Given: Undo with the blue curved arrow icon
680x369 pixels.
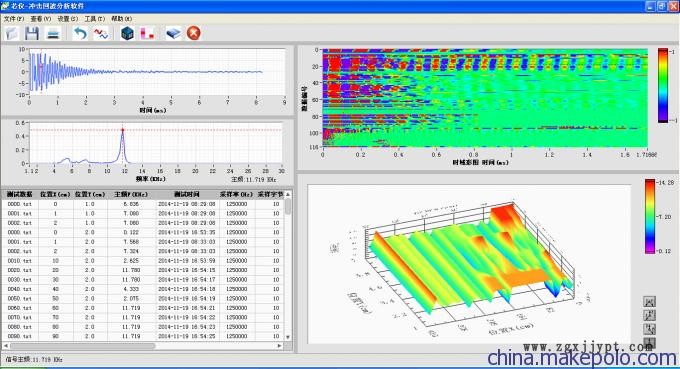Looking at the screenshot, I should (x=80, y=33).
